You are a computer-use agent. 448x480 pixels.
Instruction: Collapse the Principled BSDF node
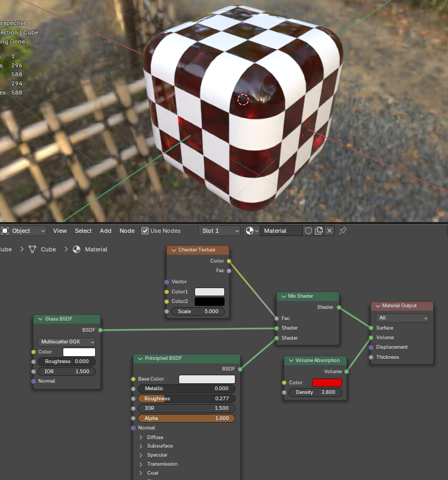(140, 358)
